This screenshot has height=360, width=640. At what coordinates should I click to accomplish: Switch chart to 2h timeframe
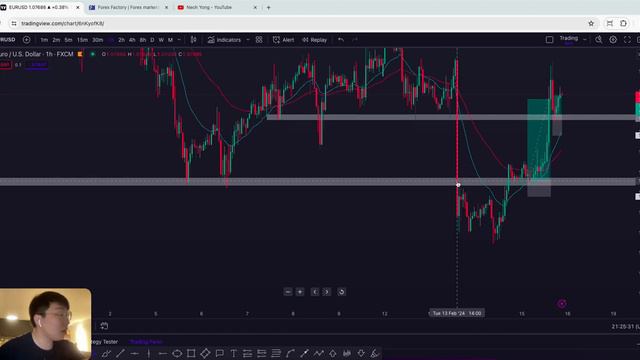(x=121, y=40)
